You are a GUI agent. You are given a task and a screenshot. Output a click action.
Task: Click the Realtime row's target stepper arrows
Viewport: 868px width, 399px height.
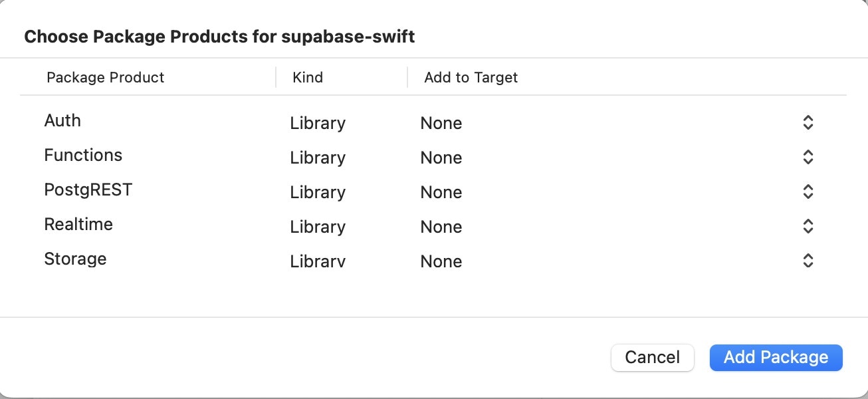808,227
